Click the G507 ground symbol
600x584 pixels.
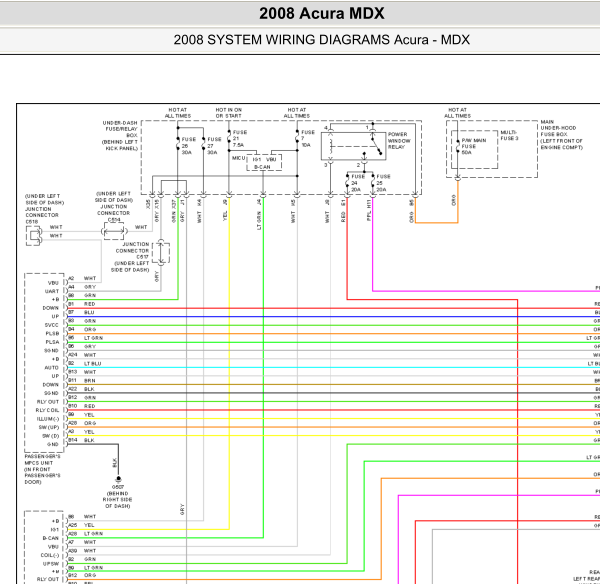pyautogui.click(x=118, y=479)
